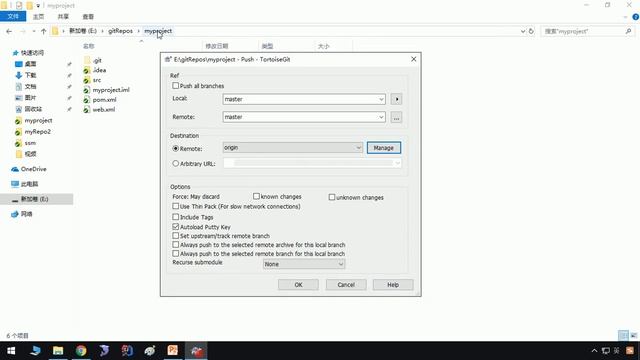Switch to details view icon
The width and height of the screenshot is (640, 360).
pyautogui.click(x=623, y=336)
